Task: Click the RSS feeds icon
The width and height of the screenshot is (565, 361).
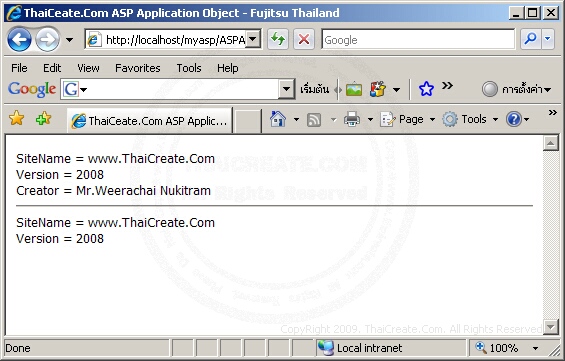Action: 314,119
